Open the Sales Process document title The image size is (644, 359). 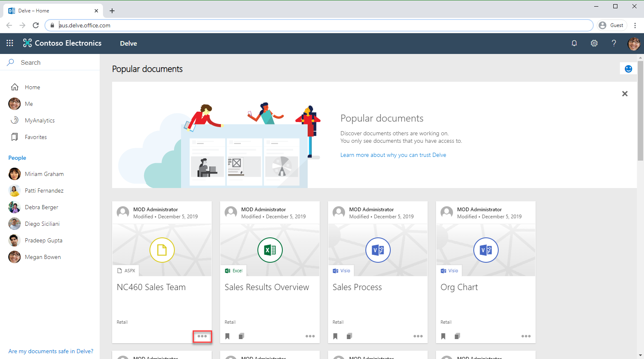pos(357,287)
